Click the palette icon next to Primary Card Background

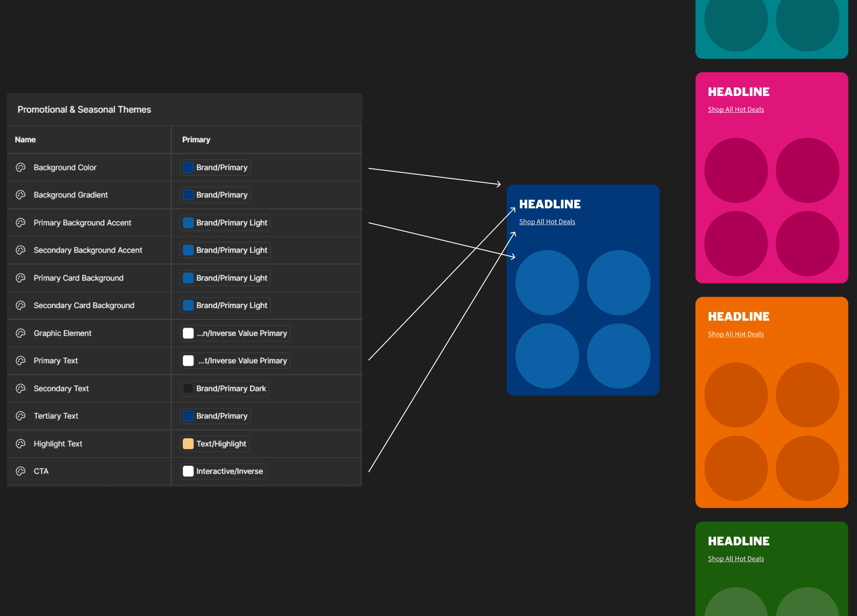21,278
